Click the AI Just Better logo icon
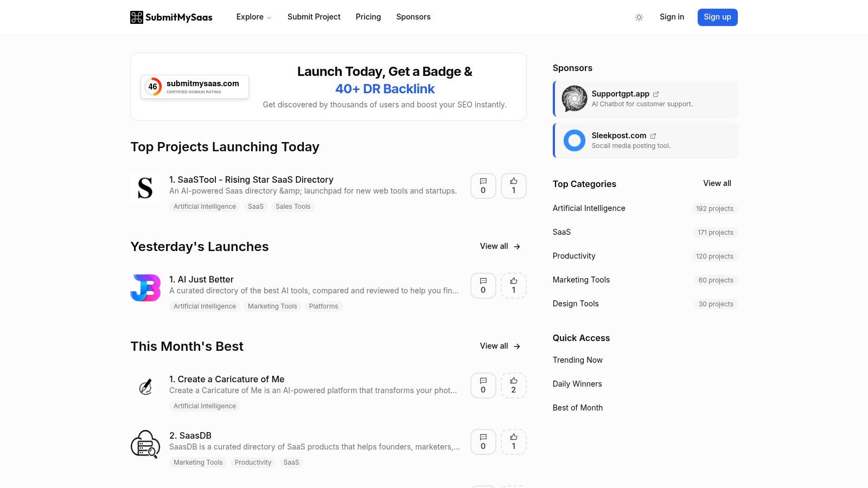868x488 pixels. coord(145,287)
